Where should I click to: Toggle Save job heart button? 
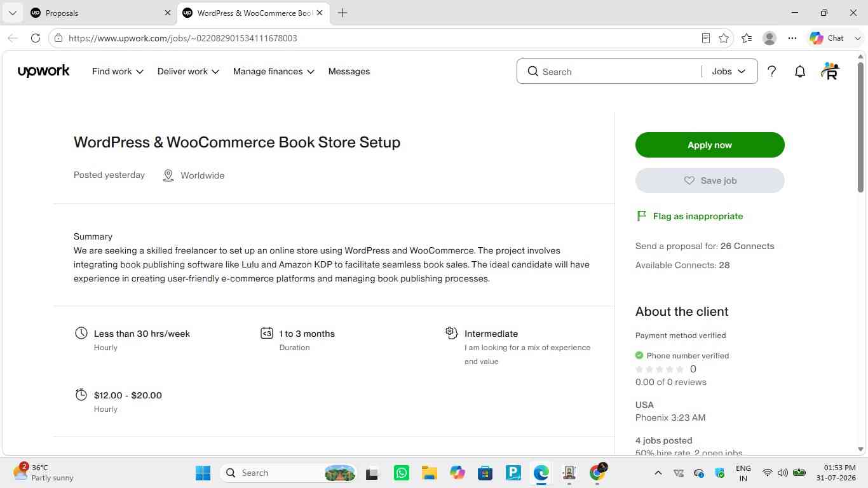coord(710,180)
